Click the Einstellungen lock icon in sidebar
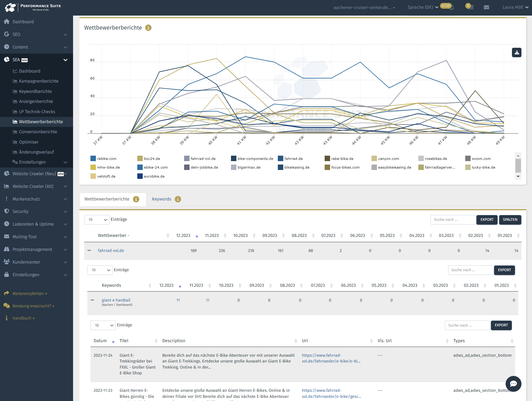Screen dimensions: 532x401 point(7,274)
